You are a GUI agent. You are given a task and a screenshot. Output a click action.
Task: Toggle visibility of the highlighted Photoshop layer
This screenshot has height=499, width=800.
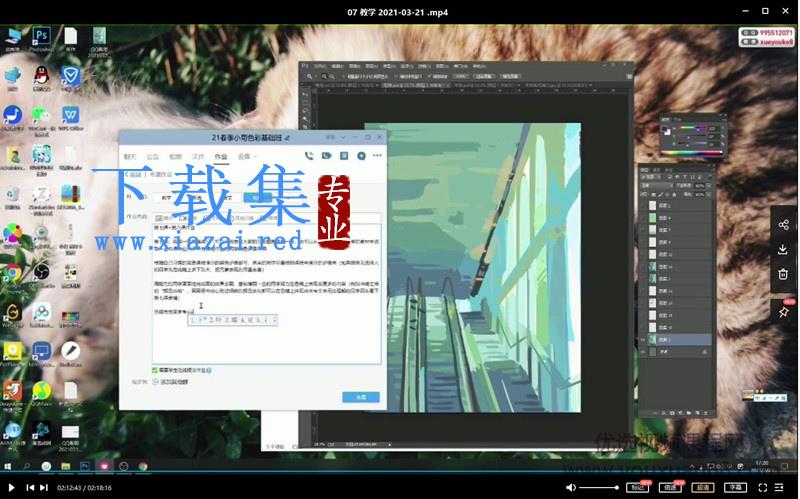(644, 339)
